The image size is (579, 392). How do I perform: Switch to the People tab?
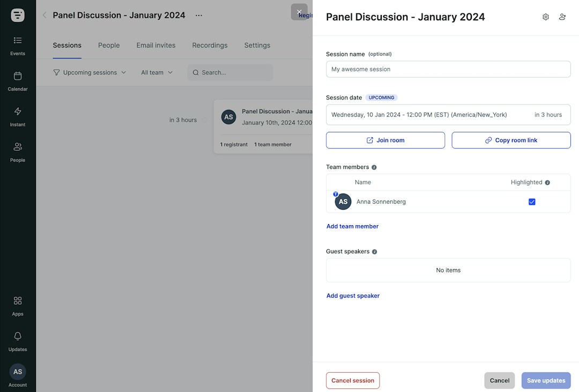tap(108, 46)
